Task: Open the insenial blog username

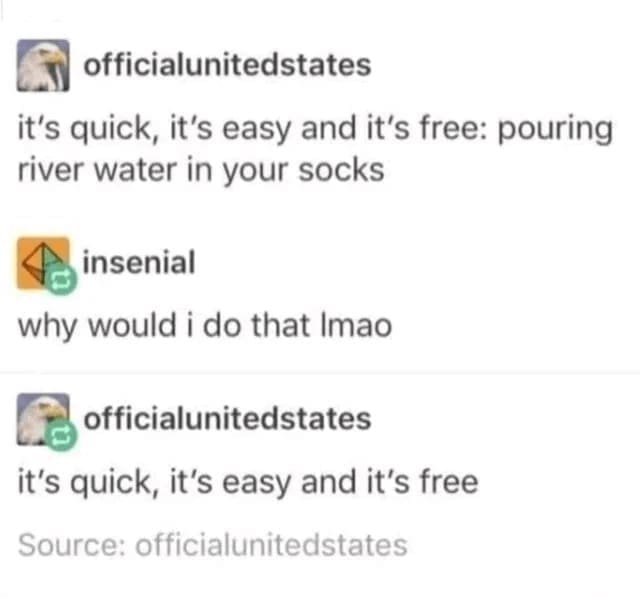Action: pos(139,262)
